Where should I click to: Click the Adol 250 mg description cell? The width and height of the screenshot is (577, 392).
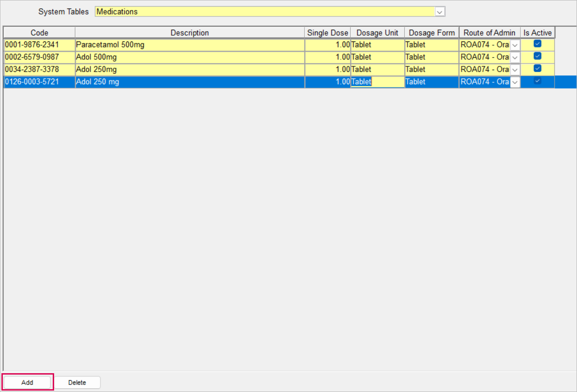[190, 82]
